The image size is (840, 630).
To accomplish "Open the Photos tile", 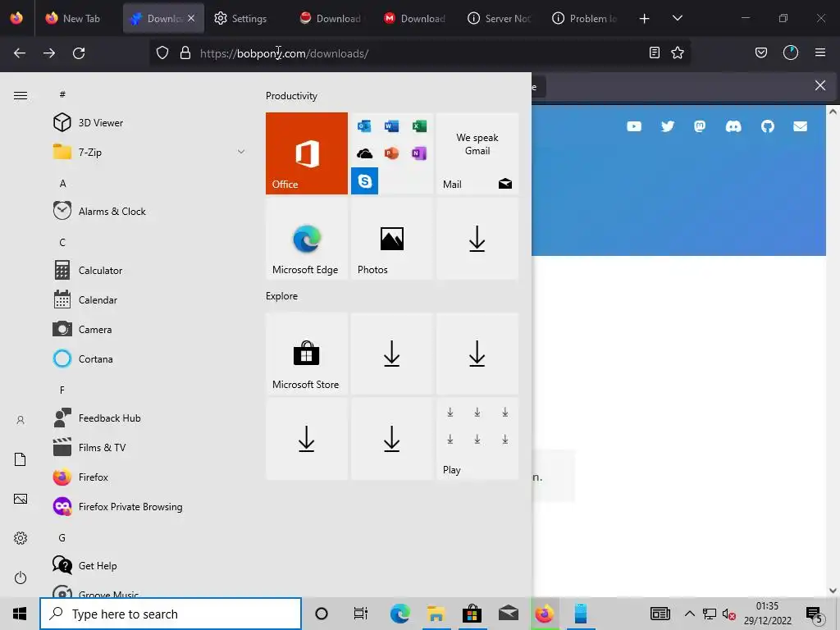I will [x=391, y=239].
